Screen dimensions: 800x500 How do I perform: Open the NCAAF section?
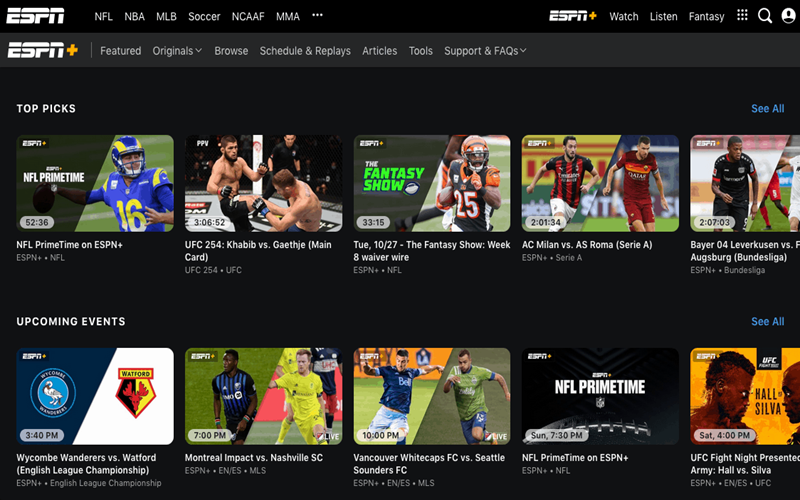[x=248, y=16]
